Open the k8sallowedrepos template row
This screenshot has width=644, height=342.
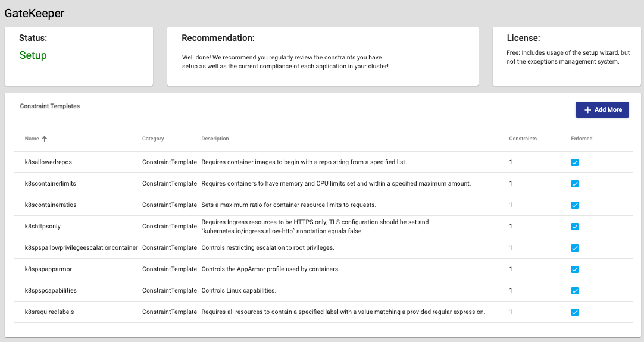(48, 162)
